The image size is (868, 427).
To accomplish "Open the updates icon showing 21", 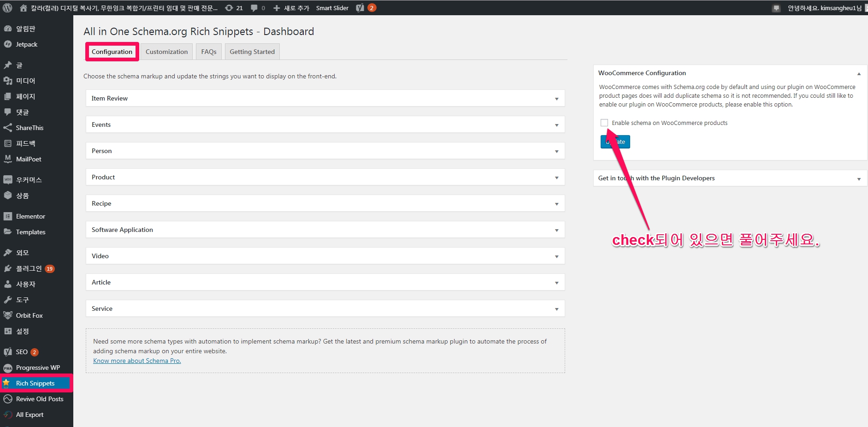I will tap(229, 8).
